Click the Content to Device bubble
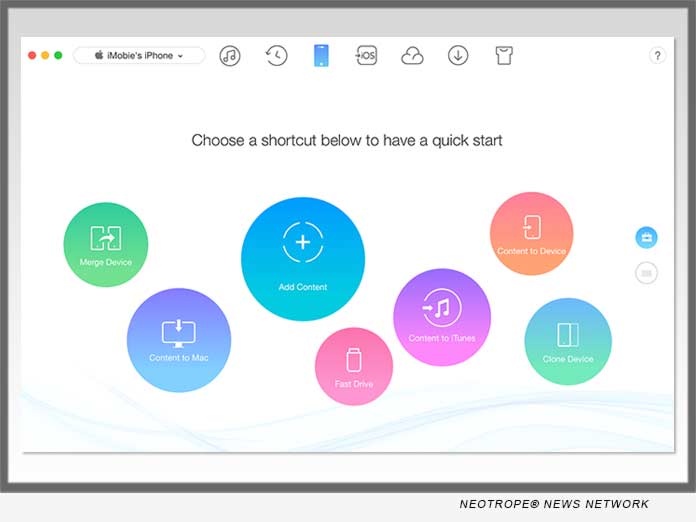Screen dimensions: 696x522 point(531,233)
